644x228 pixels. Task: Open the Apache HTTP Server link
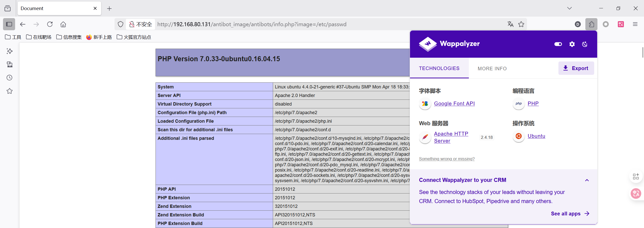(451, 137)
